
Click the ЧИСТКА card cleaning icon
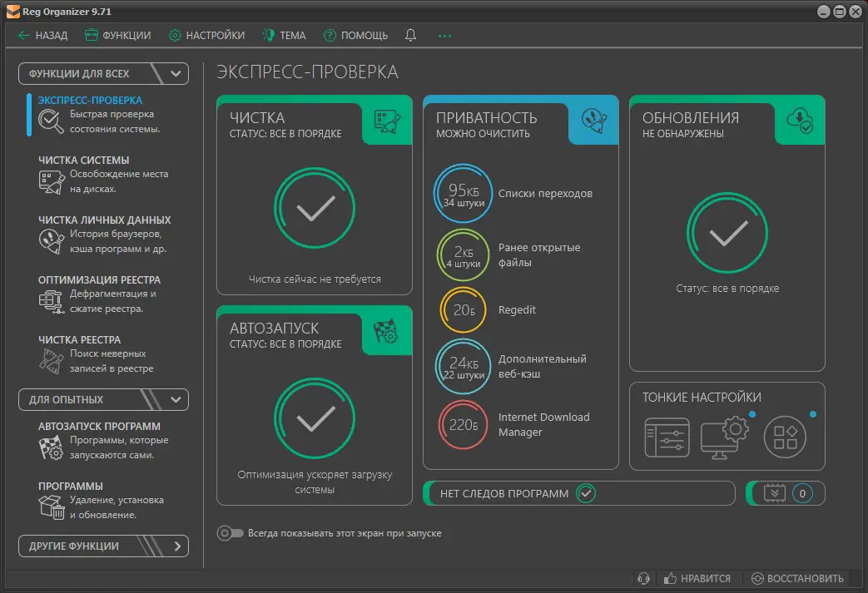(x=388, y=121)
